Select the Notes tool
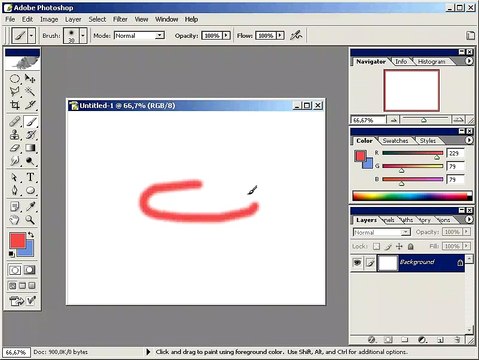This screenshot has height=360, width=479. click(x=15, y=207)
